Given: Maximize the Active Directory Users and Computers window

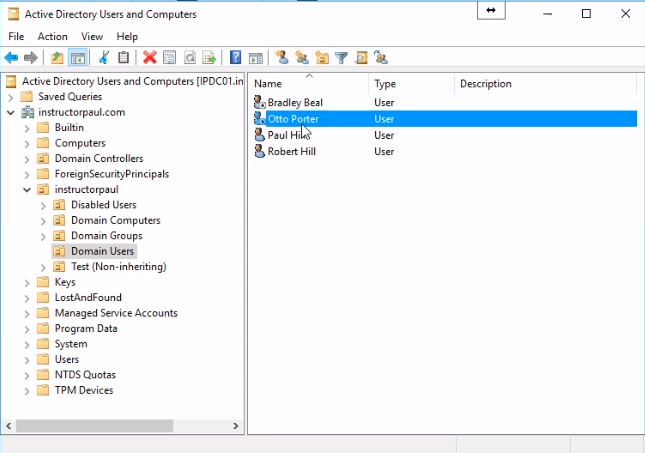Looking at the screenshot, I should [x=586, y=14].
